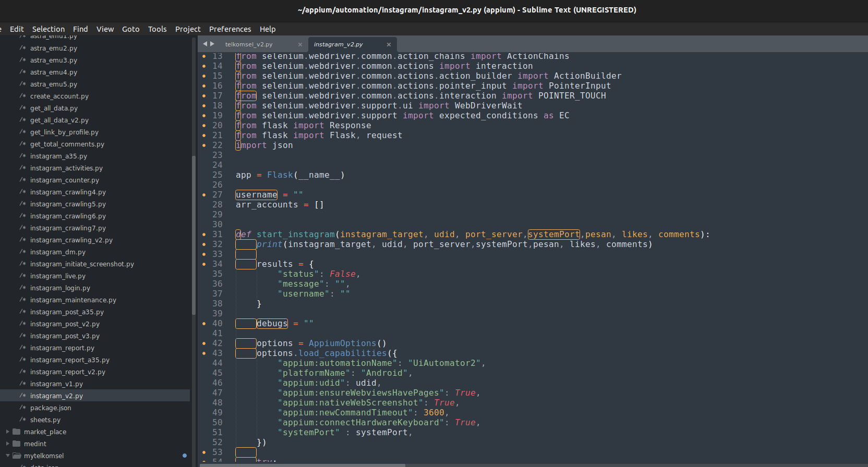Click the medint folder icon
Screen dimensions: 868x467
tap(17, 444)
